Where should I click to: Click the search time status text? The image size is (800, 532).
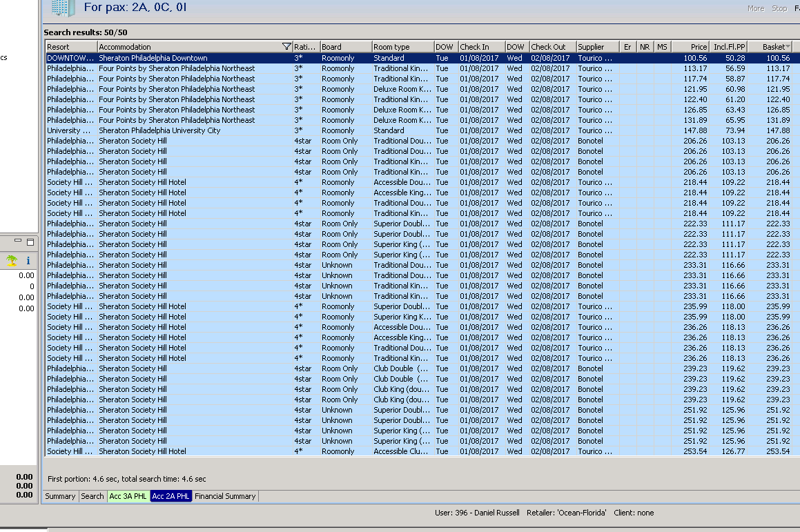(x=127, y=479)
